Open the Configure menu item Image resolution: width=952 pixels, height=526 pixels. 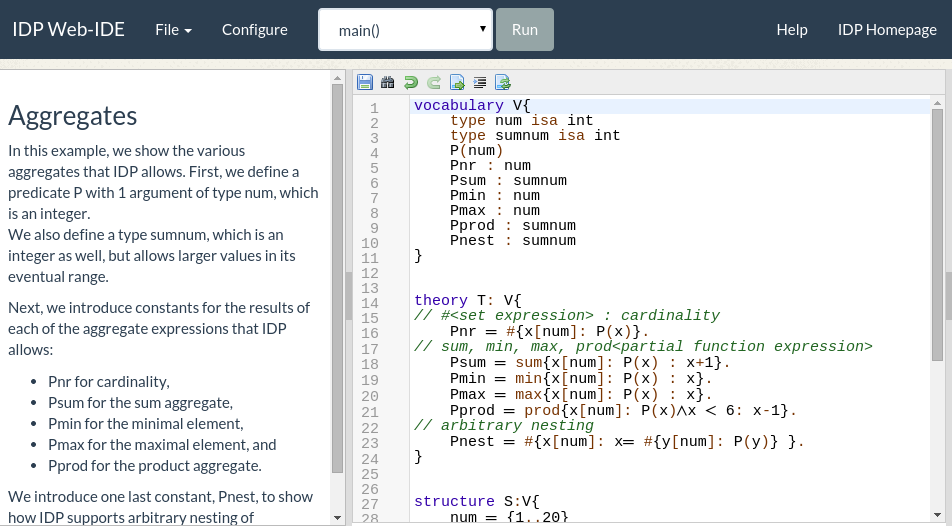pyautogui.click(x=255, y=29)
